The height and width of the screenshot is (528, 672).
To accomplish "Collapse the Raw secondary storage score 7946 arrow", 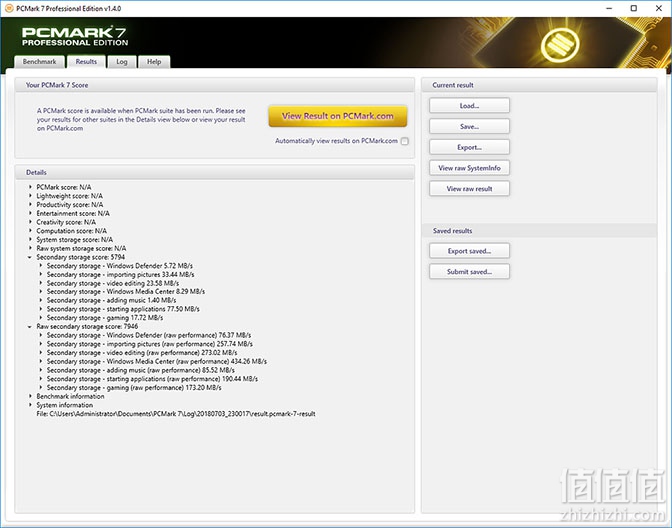I will coord(30,327).
